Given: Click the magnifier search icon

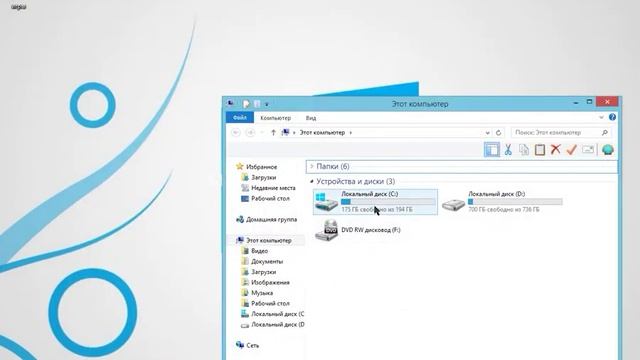Looking at the screenshot, I should coord(604,133).
